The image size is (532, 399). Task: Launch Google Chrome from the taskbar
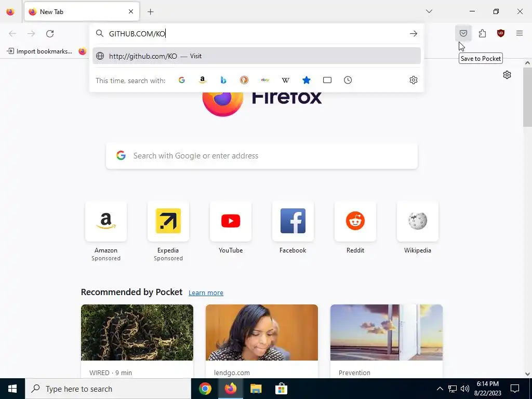coord(205,389)
